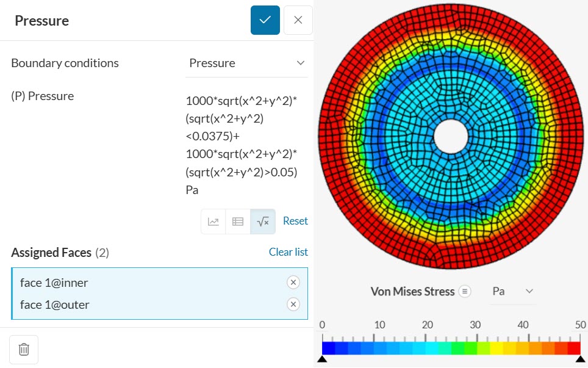Viewport: 588px width, 368px height.
Task: Switch pressure input to table mode
Action: point(238,222)
